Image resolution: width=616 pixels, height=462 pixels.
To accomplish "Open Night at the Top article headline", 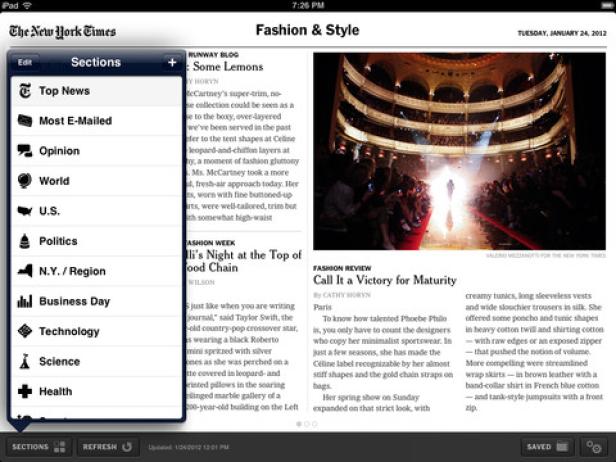I will (244, 261).
